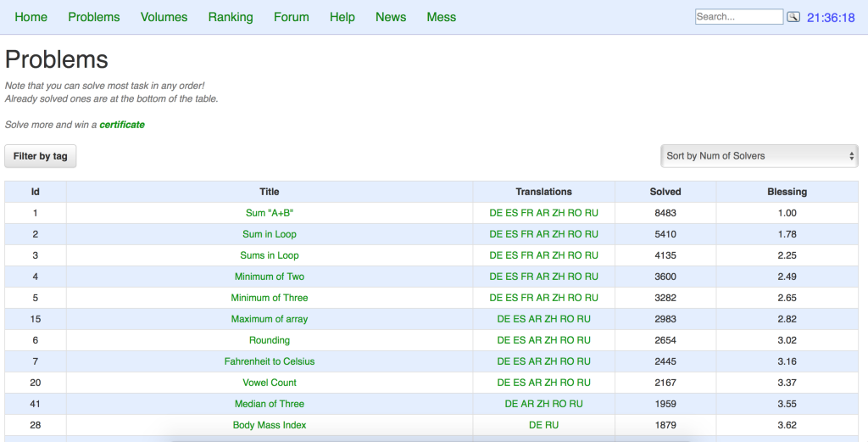Click the Title column header
Image resolution: width=868 pixels, height=442 pixels.
[270, 192]
